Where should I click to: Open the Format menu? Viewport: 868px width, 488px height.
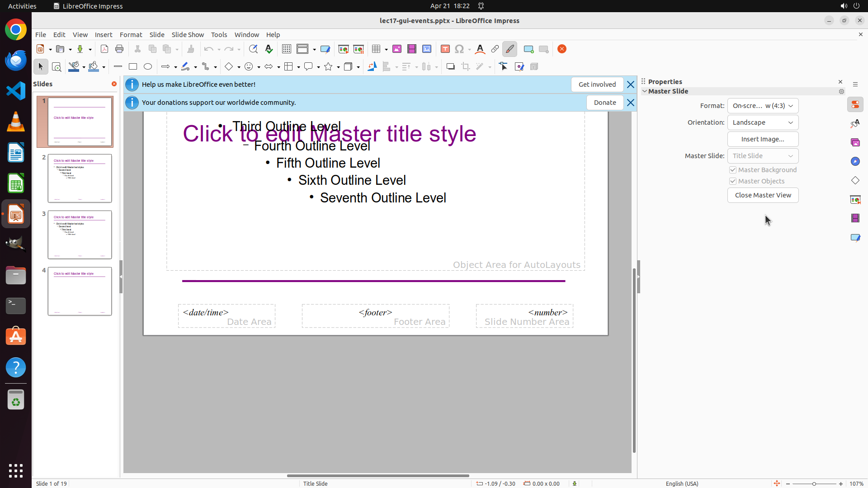tap(131, 35)
